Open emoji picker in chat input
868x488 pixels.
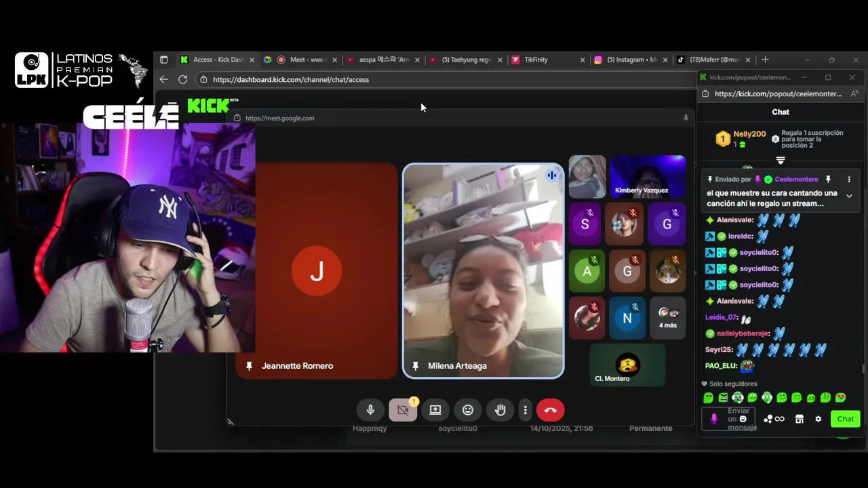[743, 419]
